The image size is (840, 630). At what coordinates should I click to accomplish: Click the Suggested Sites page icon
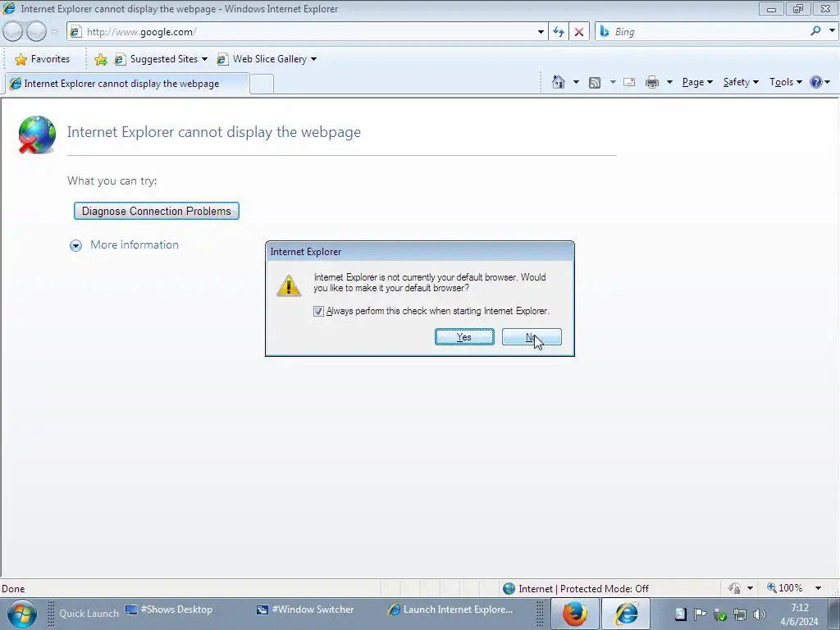tap(120, 59)
